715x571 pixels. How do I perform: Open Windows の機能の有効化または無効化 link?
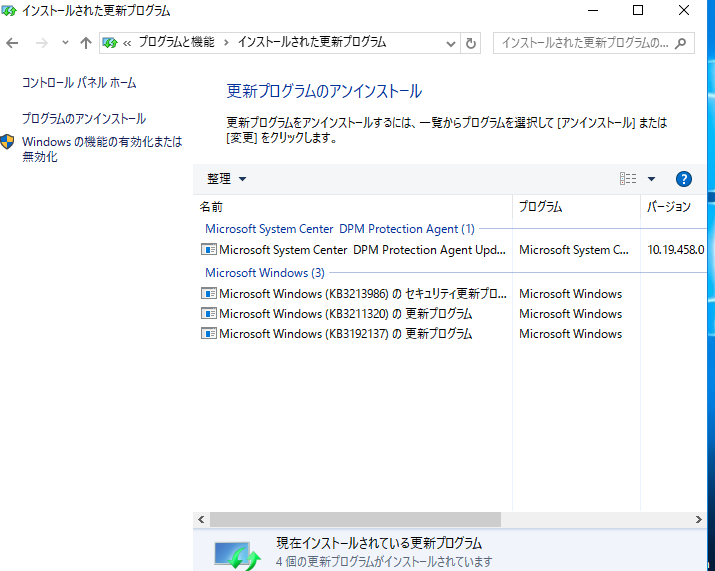102,149
